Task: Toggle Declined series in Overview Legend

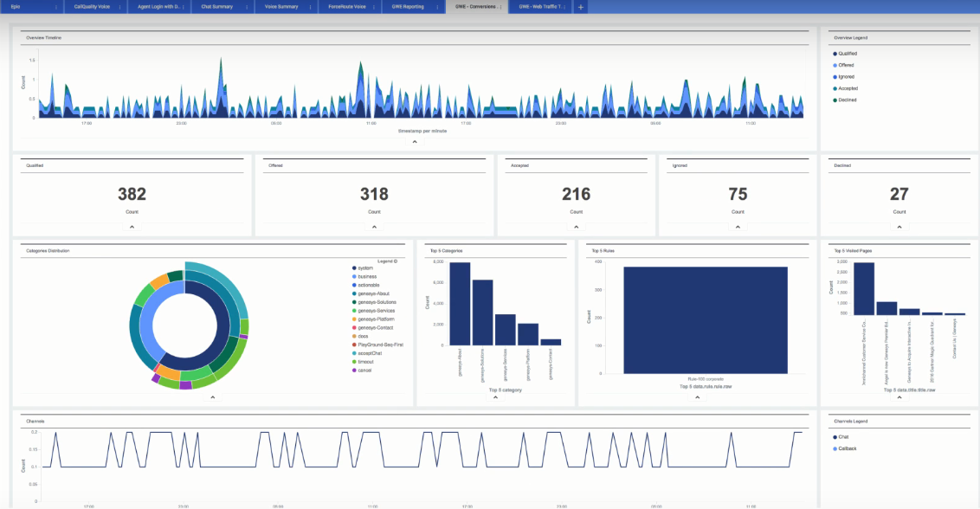Action: (847, 100)
